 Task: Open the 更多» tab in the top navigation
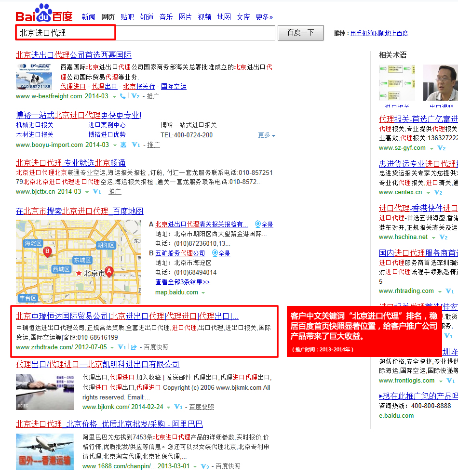click(264, 17)
